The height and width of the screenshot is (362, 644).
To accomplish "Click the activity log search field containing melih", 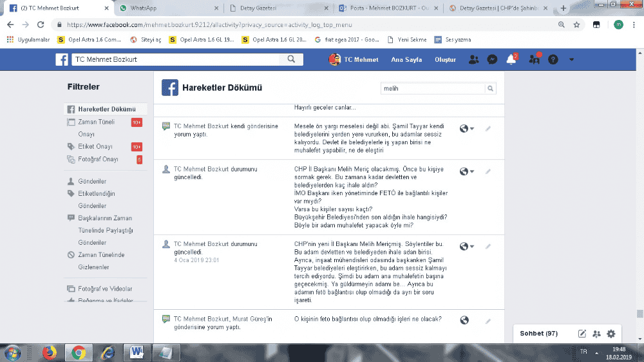I will coord(431,88).
